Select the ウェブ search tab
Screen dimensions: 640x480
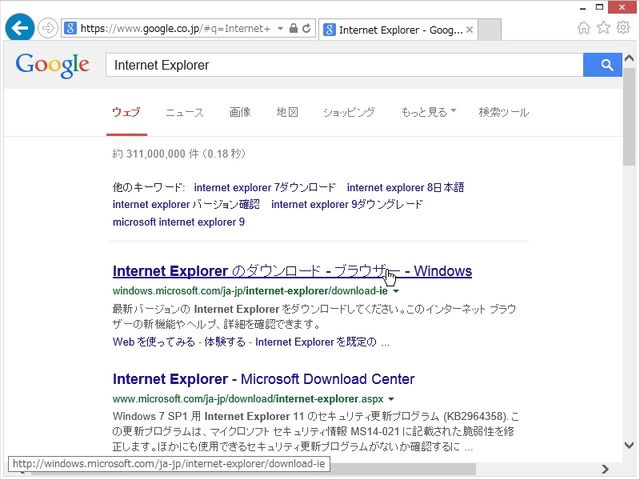[126, 112]
